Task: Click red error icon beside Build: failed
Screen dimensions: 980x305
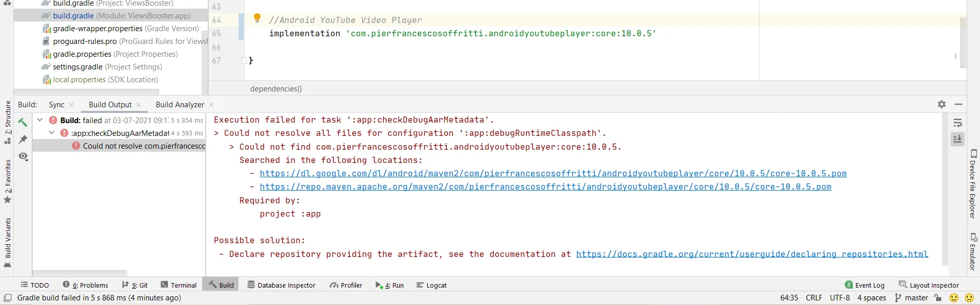Action: point(53,120)
